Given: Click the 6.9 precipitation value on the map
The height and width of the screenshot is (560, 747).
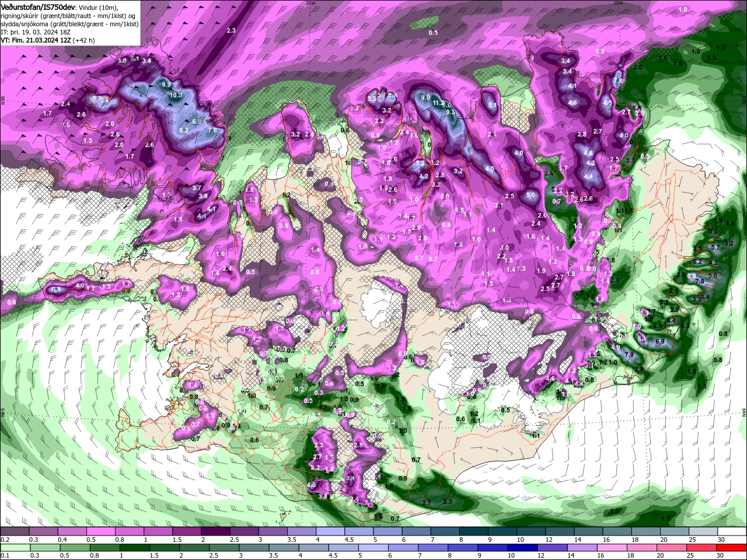Looking at the screenshot, I should coord(661,341).
